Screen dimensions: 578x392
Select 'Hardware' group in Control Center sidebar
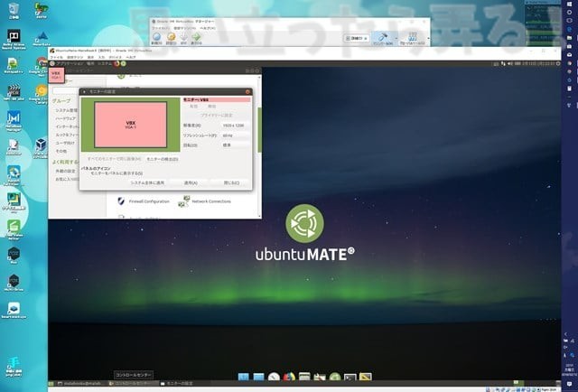pos(66,117)
